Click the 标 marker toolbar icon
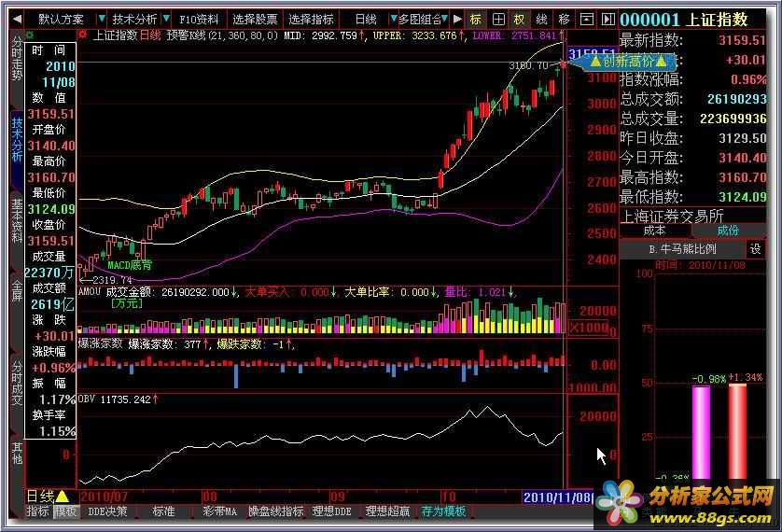782x532 pixels. click(476, 20)
